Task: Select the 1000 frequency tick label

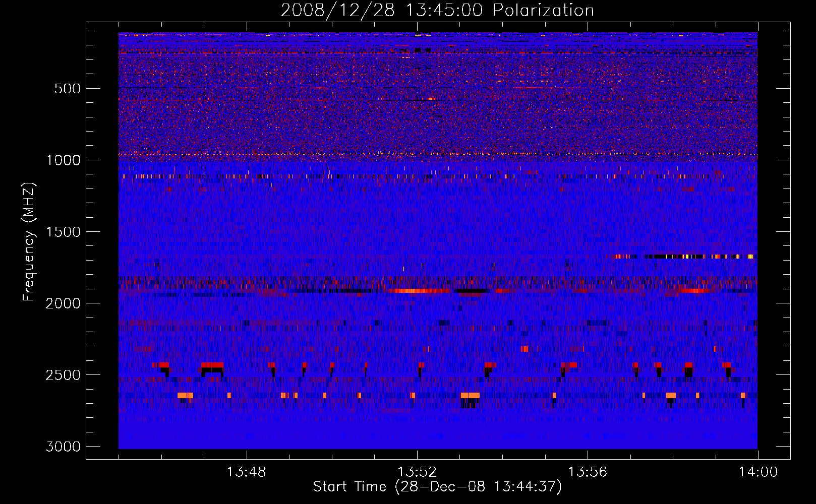Action: [63, 160]
